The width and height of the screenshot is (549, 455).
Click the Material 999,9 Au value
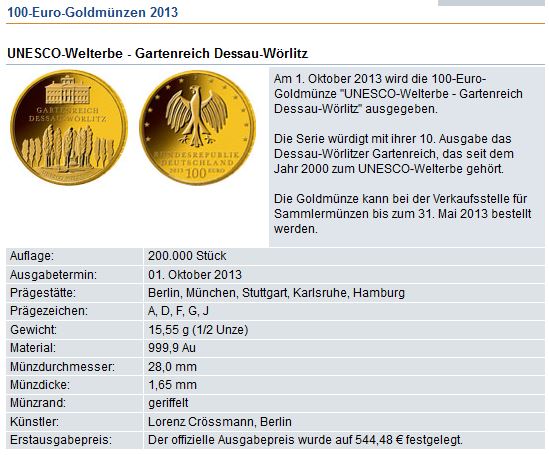click(172, 348)
